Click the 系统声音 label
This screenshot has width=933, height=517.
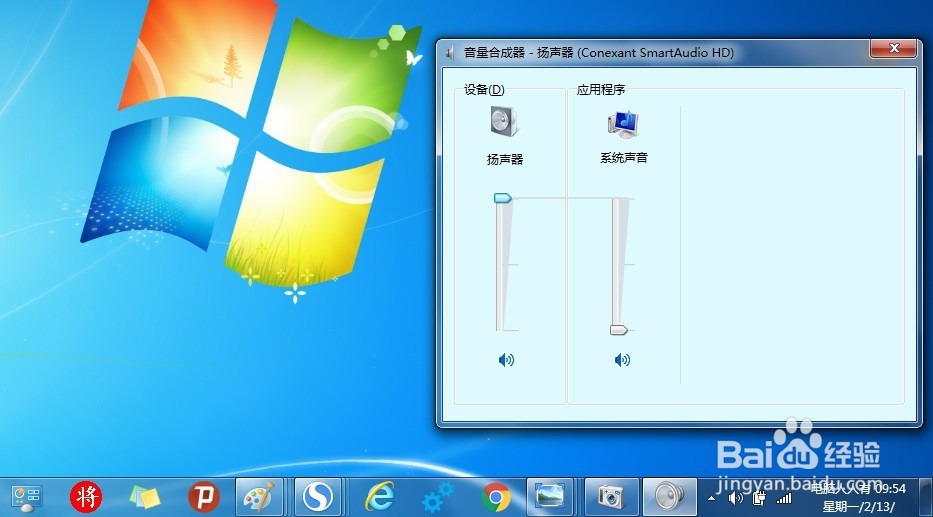tap(624, 158)
